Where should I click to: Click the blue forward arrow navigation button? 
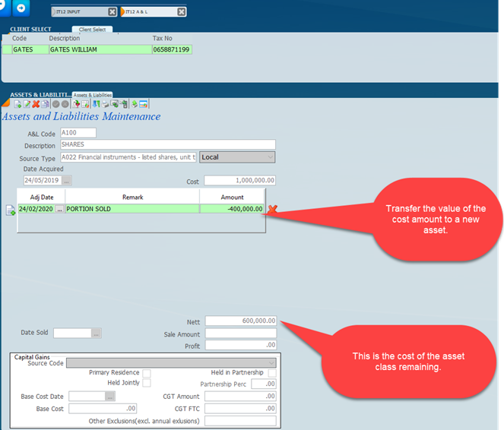21,8
